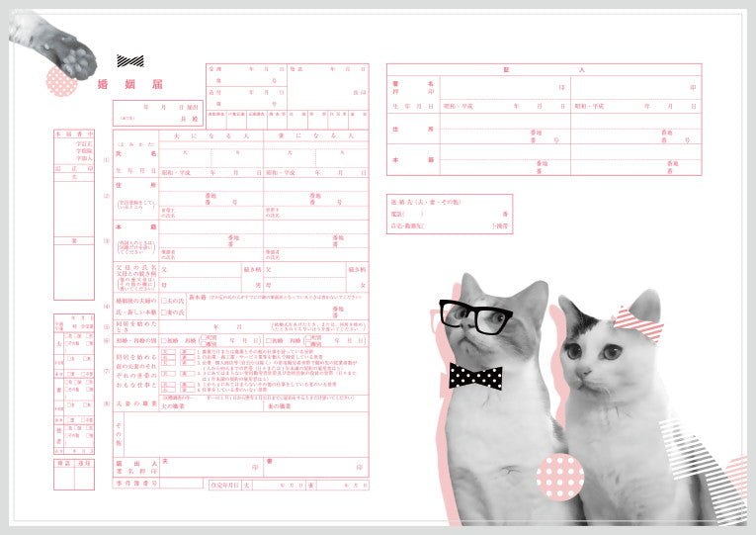Tick the wife's 初婚 checkbox

(267, 338)
